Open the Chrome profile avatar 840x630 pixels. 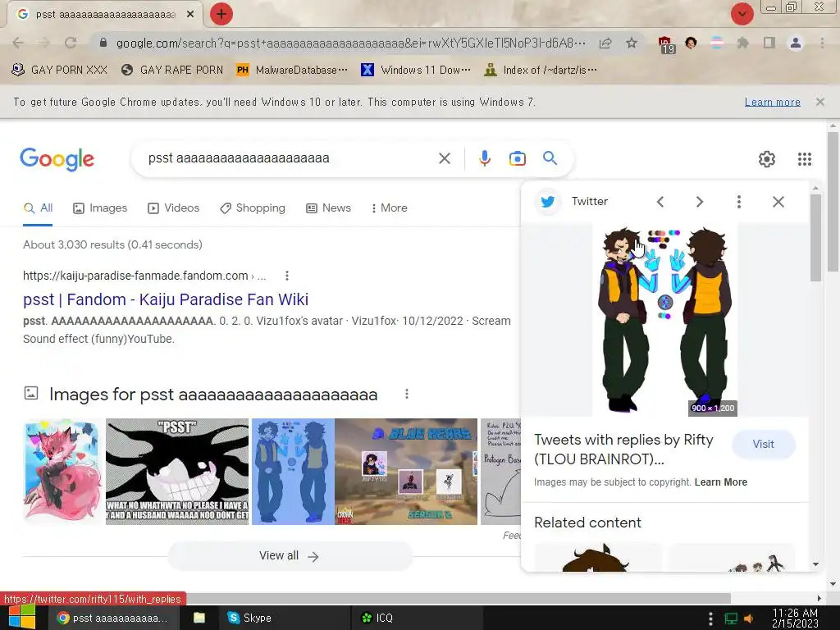[x=796, y=43]
